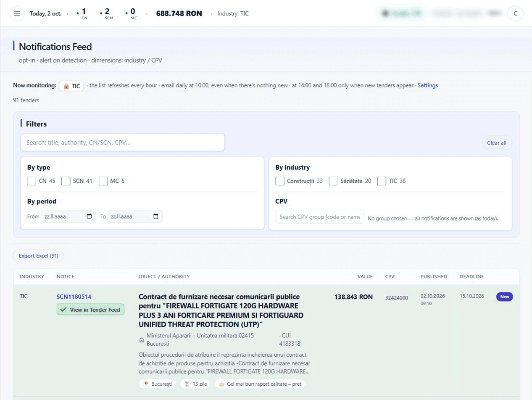The image size is (532, 400).
Task: Click the București location pin tag
Action: (x=158, y=384)
